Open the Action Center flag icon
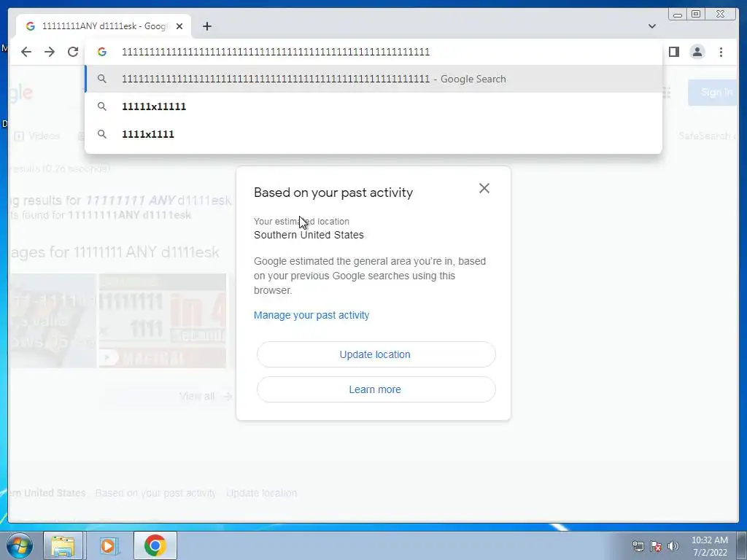This screenshot has height=560, width=747. click(656, 546)
